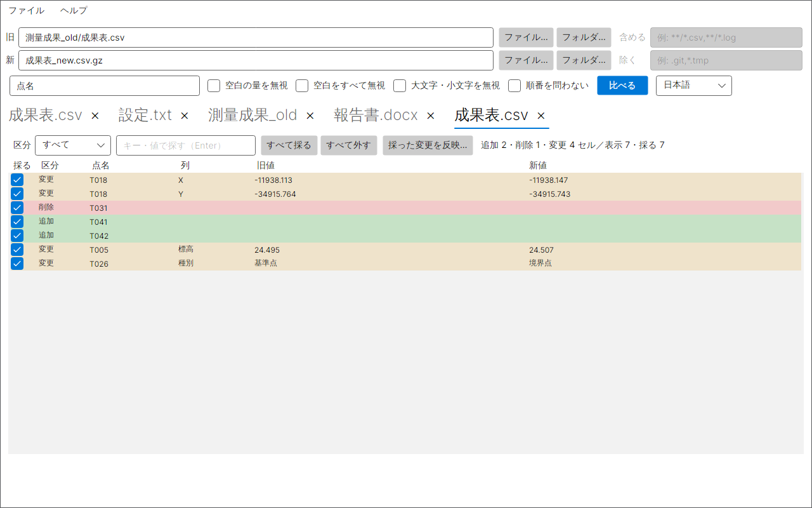Uncheck the 採る box for added row T042

17,236
